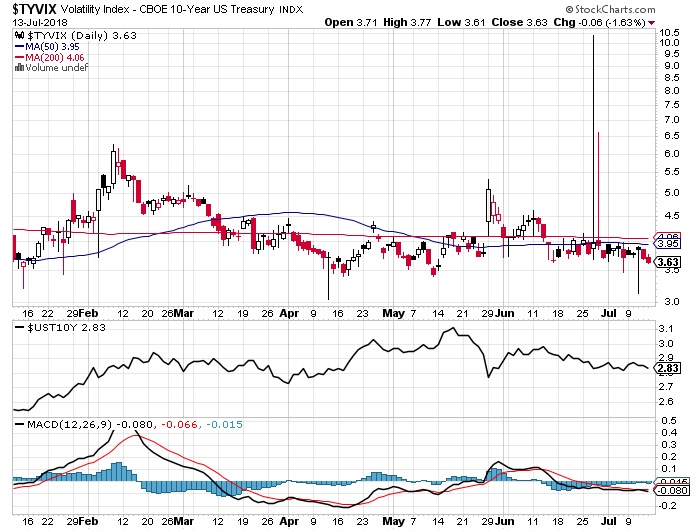Click the boxed -0.080 MACD axis tag
The width and height of the screenshot is (697, 532).
673,491
